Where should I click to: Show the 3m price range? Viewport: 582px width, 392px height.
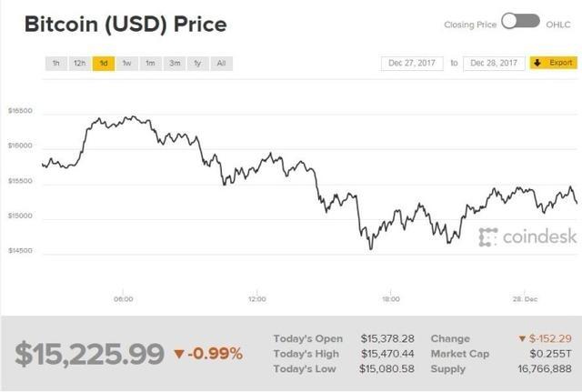coord(174,63)
